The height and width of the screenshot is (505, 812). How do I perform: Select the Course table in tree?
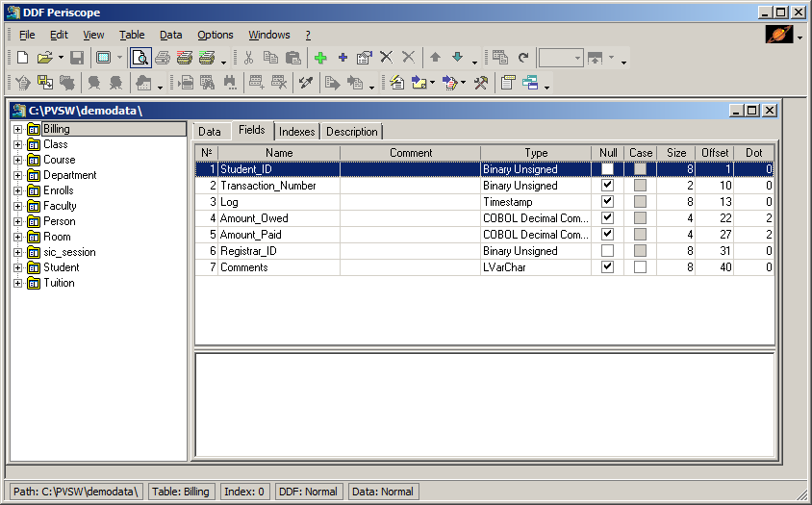59,160
